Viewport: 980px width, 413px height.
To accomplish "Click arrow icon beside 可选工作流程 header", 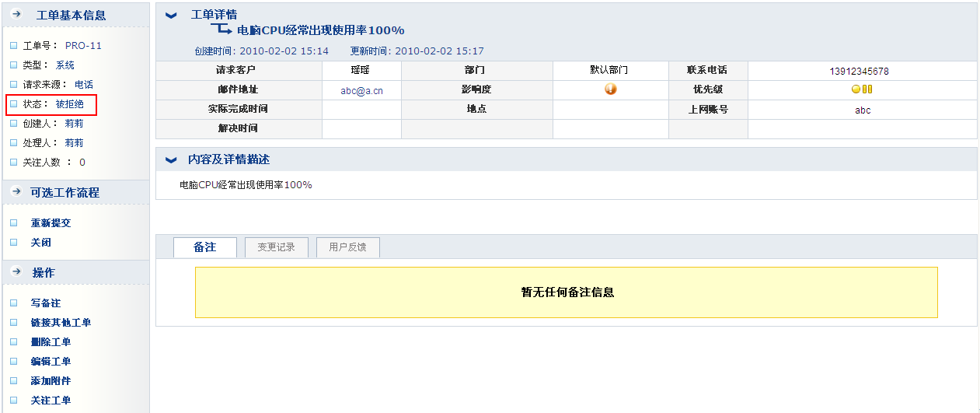I will coord(16,192).
